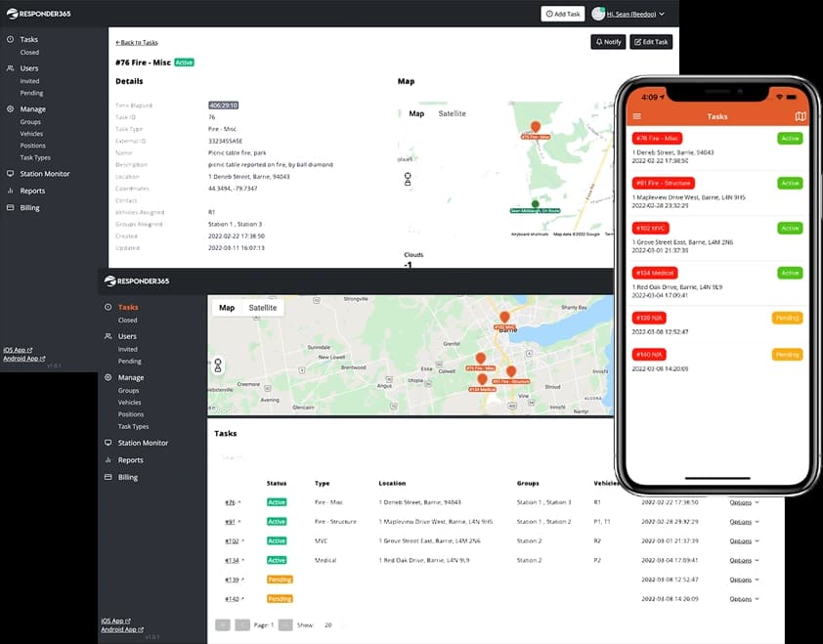Open task #140 link in table

[x=232, y=599]
